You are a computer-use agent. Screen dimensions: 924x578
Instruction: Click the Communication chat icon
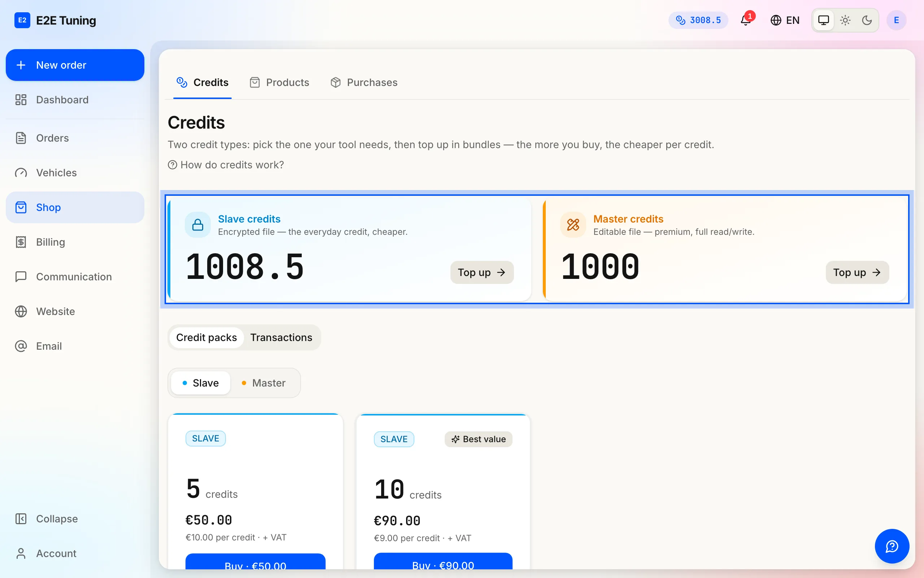pos(21,277)
